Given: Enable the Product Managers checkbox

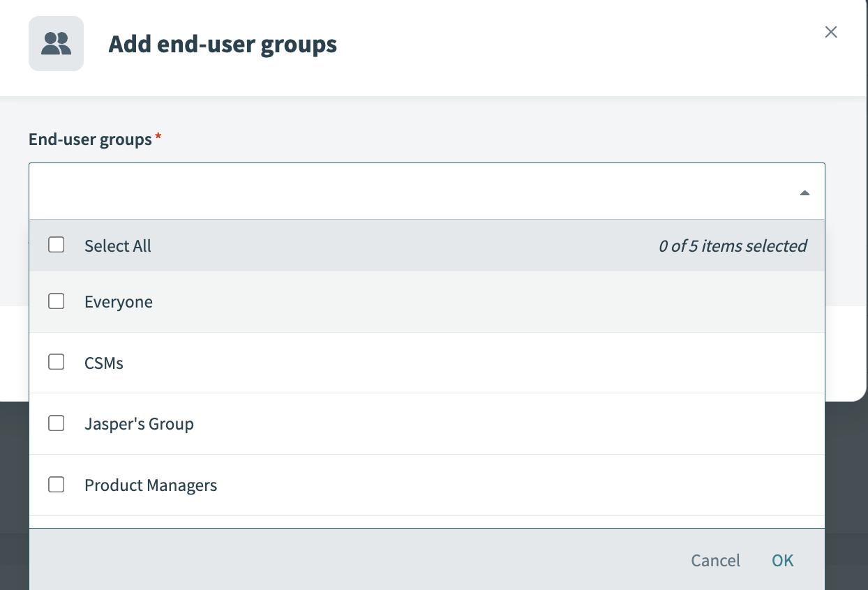Looking at the screenshot, I should click(56, 484).
